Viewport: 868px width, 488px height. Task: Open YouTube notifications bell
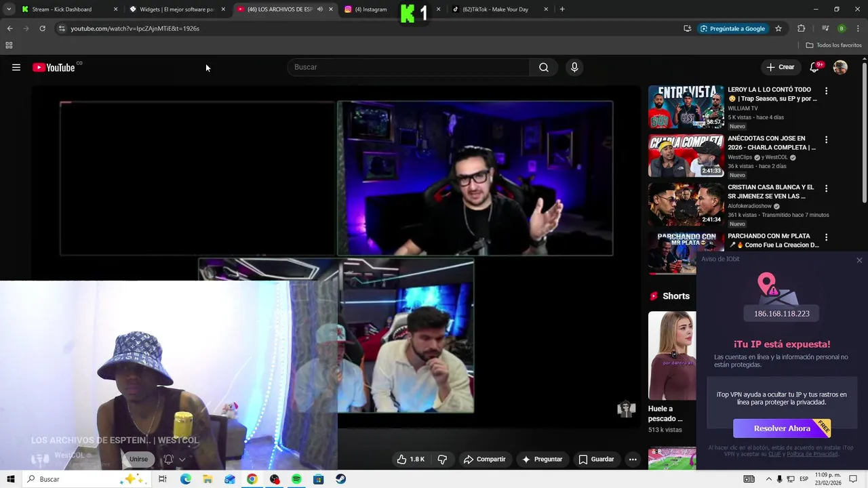coord(814,67)
